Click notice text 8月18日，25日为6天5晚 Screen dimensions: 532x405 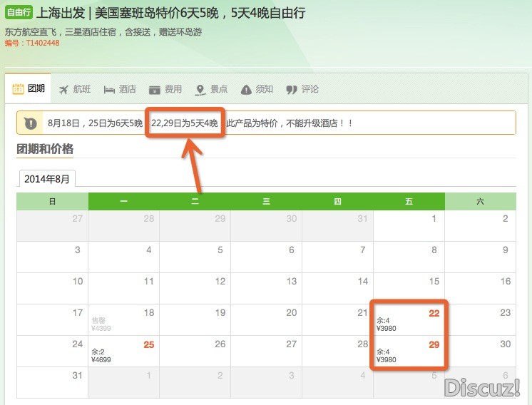pos(95,123)
